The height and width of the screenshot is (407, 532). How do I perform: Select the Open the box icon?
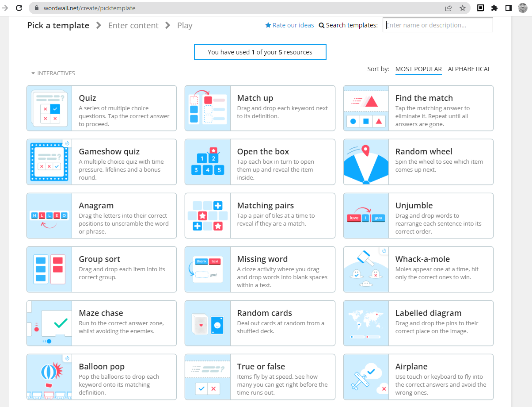[x=208, y=162]
